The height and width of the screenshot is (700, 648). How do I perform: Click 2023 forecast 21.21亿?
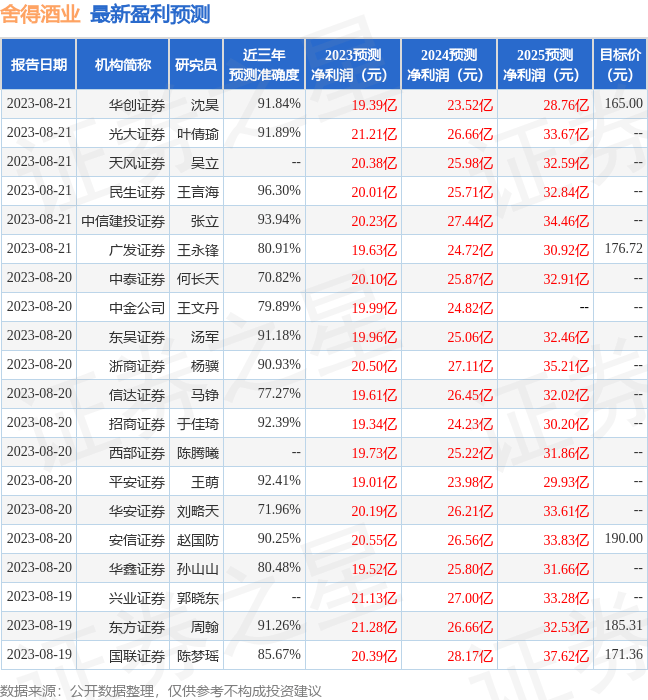point(374,134)
